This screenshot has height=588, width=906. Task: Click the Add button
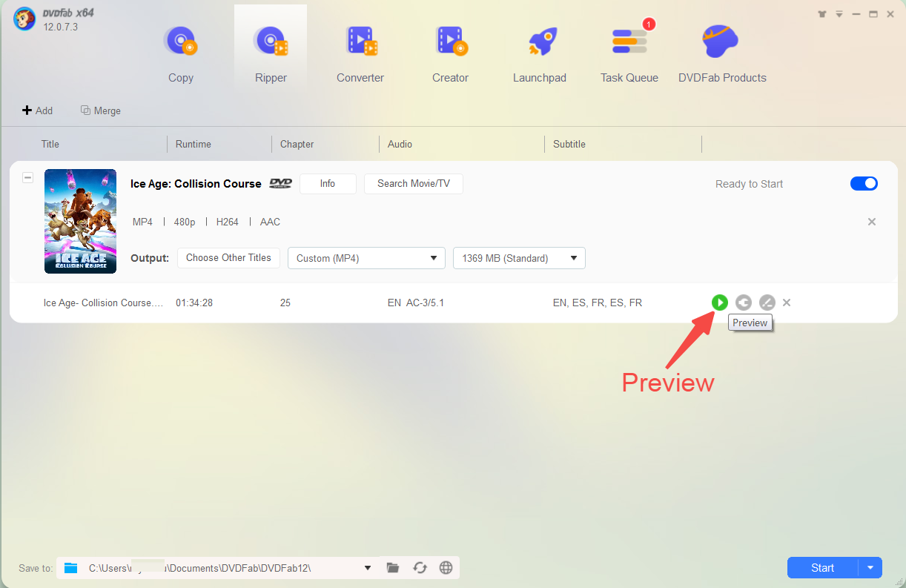[x=37, y=110]
